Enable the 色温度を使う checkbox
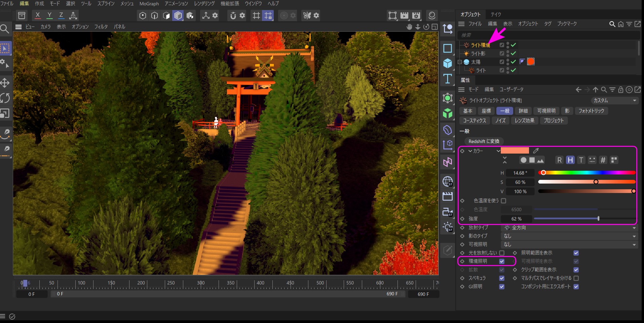 coord(503,201)
